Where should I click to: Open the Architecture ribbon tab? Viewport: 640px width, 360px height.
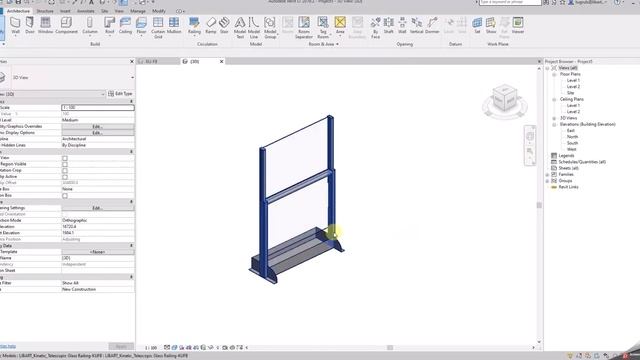(18, 11)
